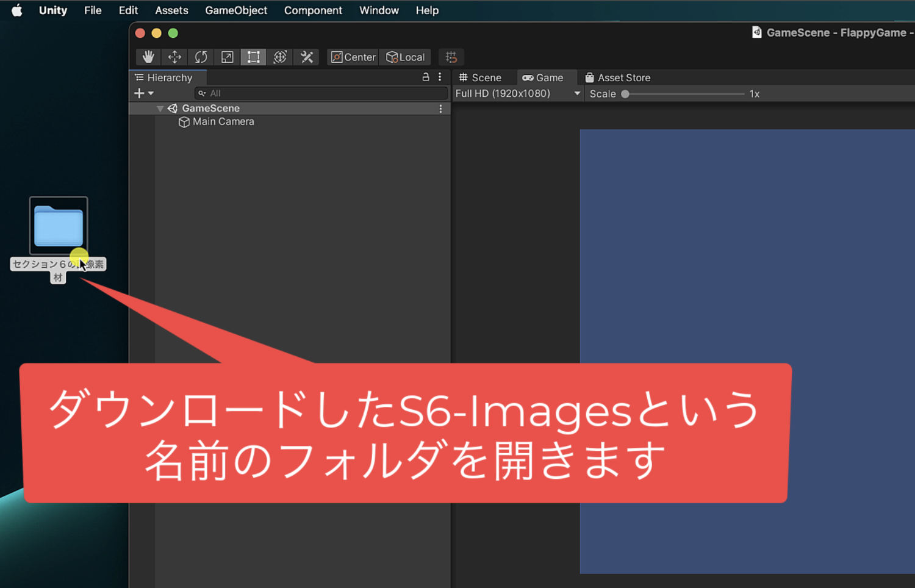Image resolution: width=915 pixels, height=588 pixels.
Task: Minimize the Unity window
Action: (x=156, y=33)
